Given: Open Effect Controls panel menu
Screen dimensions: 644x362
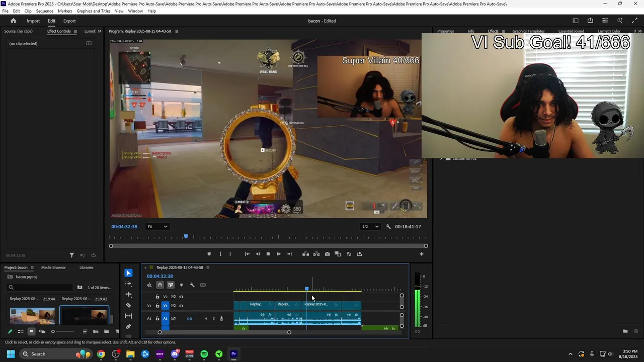Looking at the screenshot, I should pyautogui.click(x=75, y=31).
